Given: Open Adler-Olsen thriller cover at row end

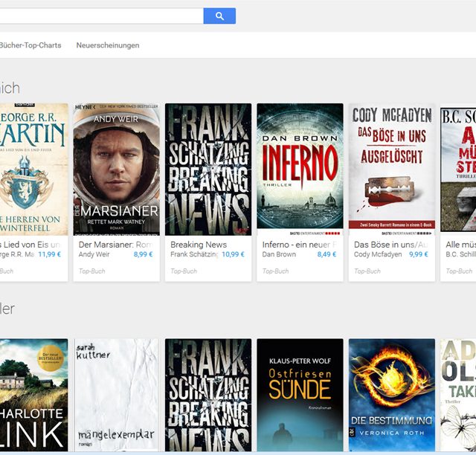Looking at the screenshot, I should (458, 396).
